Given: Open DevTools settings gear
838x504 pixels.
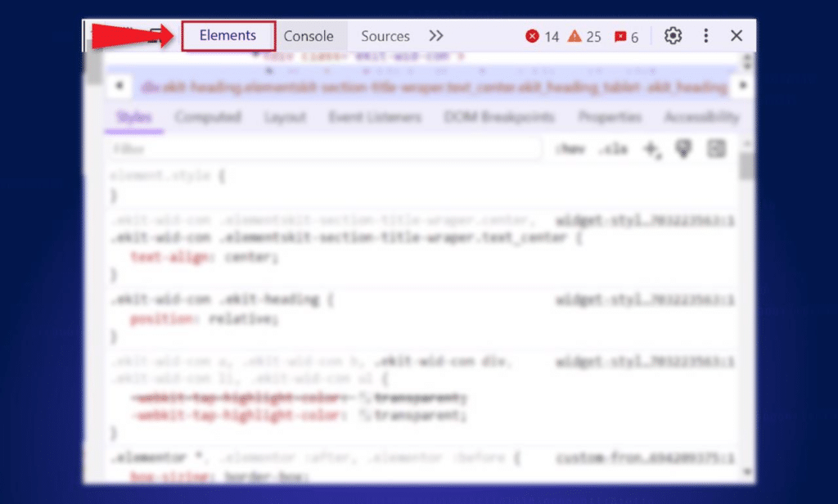Looking at the screenshot, I should [673, 36].
